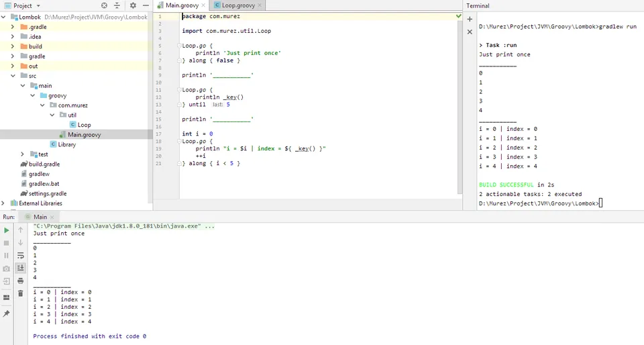Image resolution: width=644 pixels, height=345 pixels.
Task: Click the terminal command prompt cursor
Action: click(600, 203)
